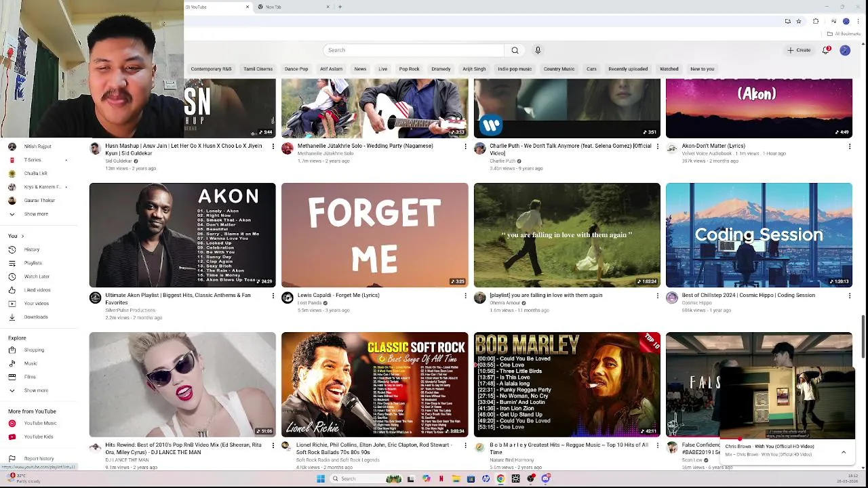
Task: Open Films under Explore
Action: 31,377
